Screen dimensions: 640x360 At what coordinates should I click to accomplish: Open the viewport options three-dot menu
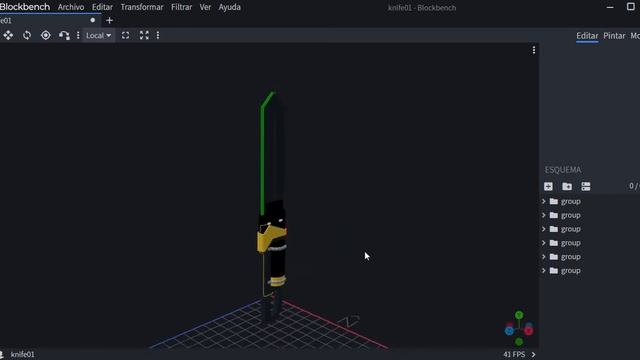coord(534,50)
